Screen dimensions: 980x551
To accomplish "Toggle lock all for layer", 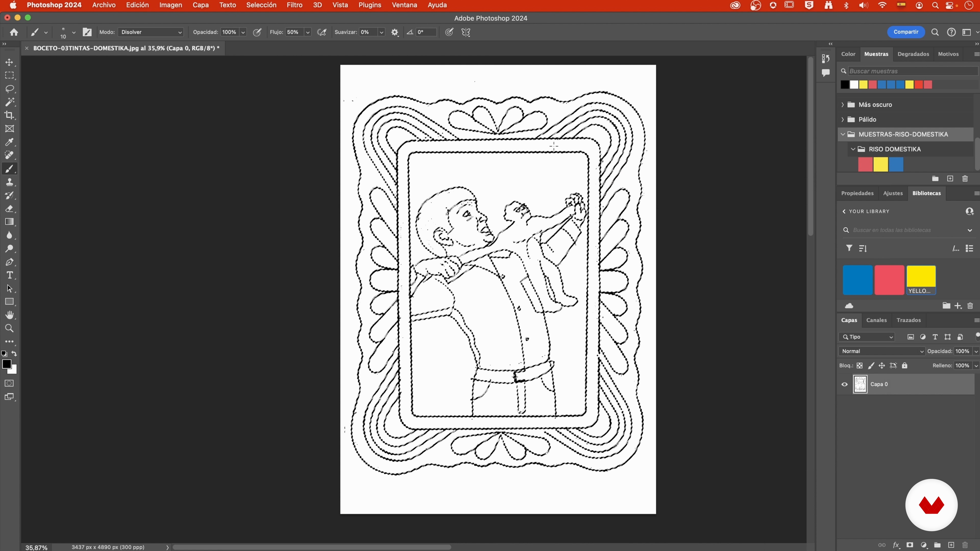I will coord(905,366).
